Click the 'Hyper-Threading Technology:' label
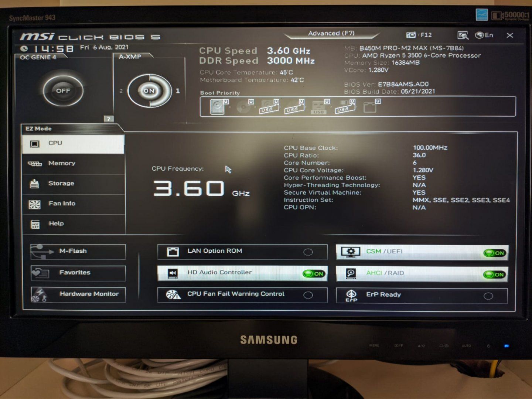Screen dimensions: 532x399 pyautogui.click(x=332, y=185)
